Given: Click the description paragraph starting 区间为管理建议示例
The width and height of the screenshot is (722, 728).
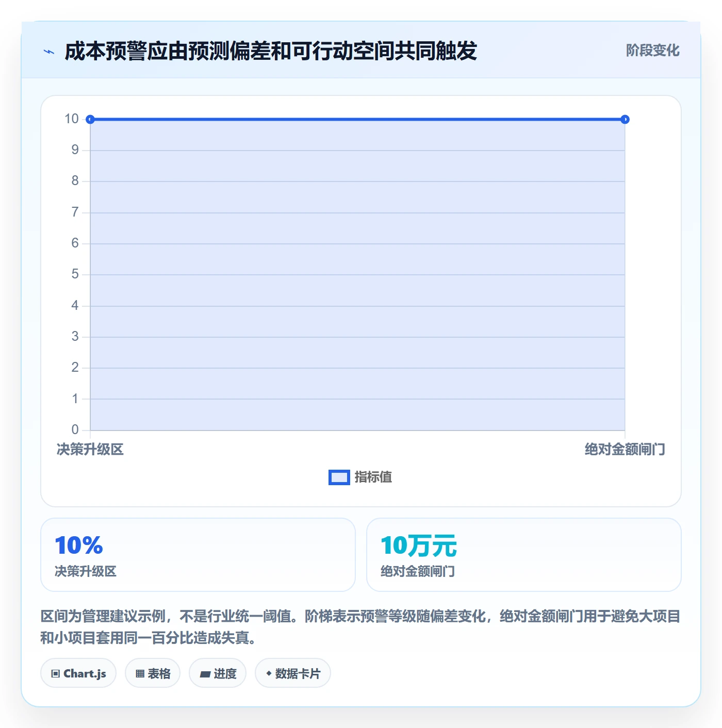Looking at the screenshot, I should (x=360, y=626).
